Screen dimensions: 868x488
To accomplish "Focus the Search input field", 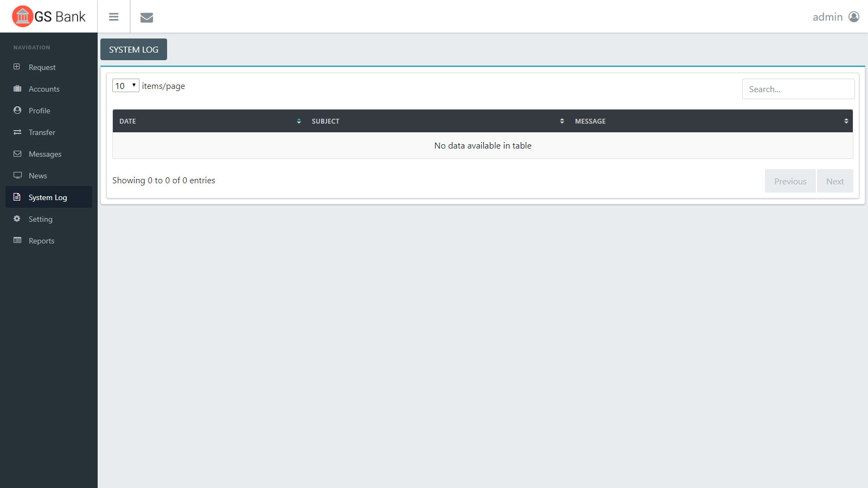I will point(797,89).
